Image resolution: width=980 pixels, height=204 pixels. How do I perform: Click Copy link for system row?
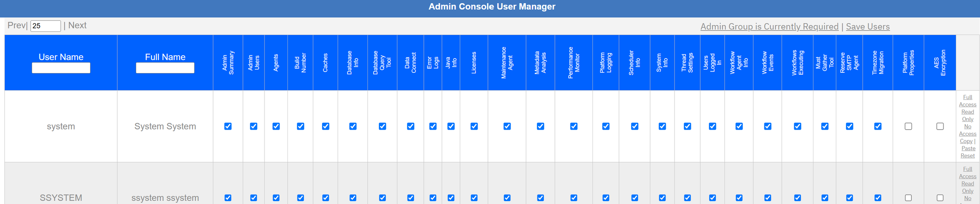pyautogui.click(x=966, y=141)
